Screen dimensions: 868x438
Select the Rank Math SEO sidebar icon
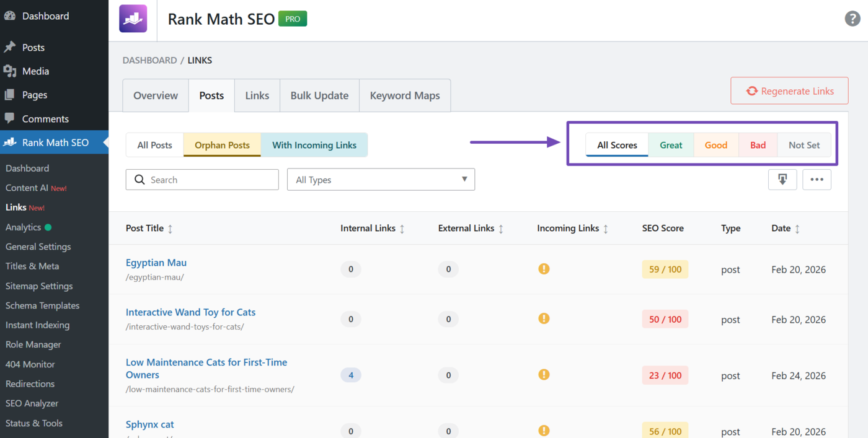pyautogui.click(x=9, y=142)
